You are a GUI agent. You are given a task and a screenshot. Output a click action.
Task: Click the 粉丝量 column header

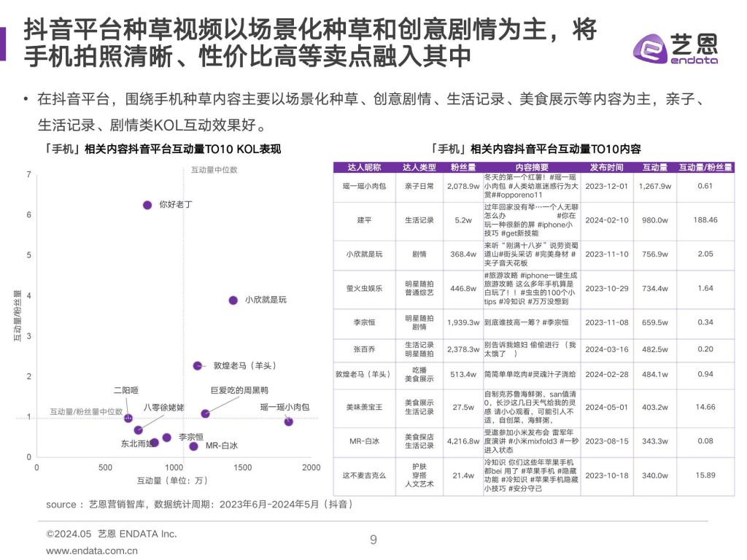[463, 167]
